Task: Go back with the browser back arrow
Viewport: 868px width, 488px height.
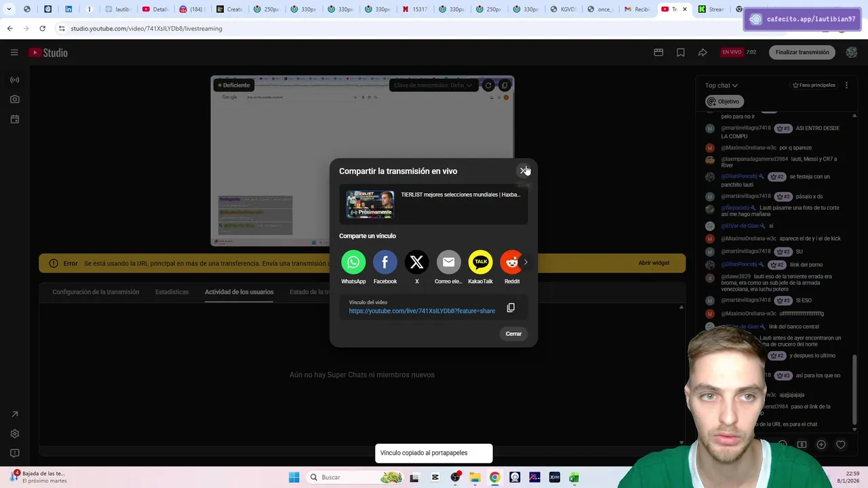Action: [9, 28]
